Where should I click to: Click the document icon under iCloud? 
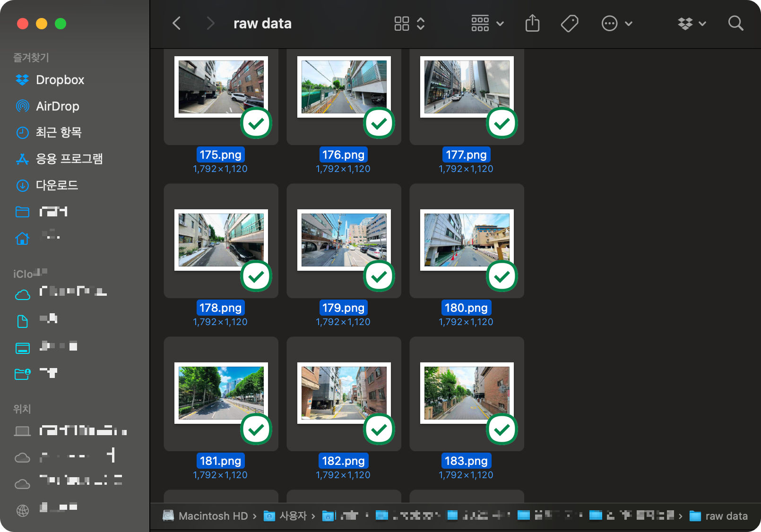(x=22, y=322)
